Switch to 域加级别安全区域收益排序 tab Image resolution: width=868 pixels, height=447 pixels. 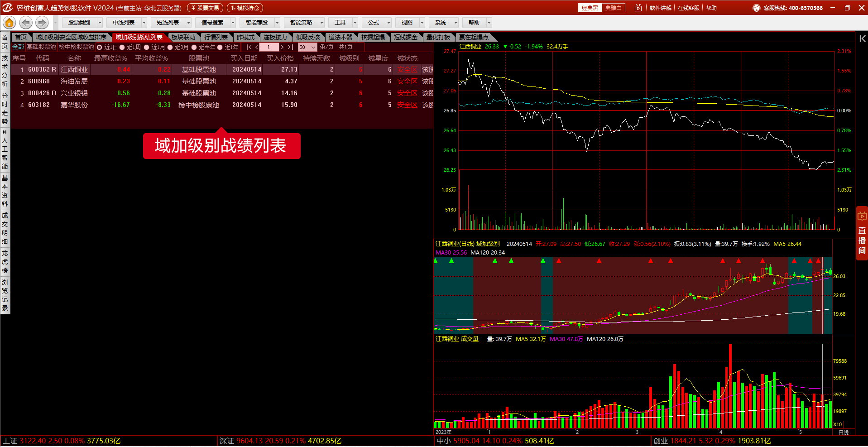71,37
